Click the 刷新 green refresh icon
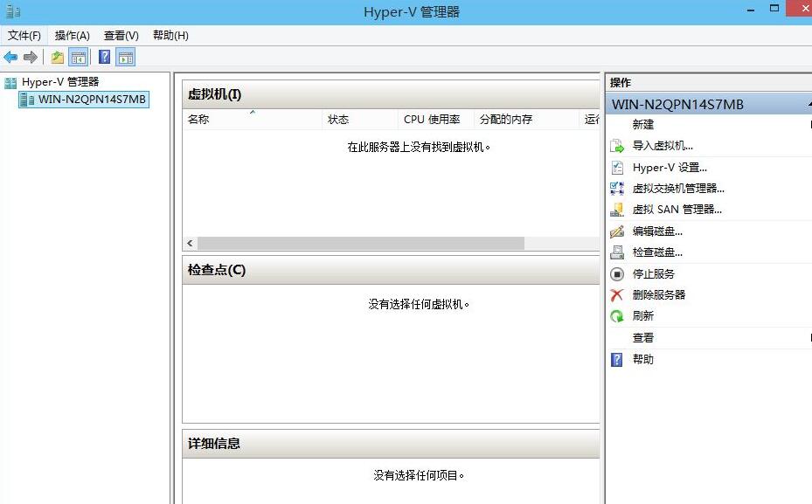812x504 pixels. 617,315
